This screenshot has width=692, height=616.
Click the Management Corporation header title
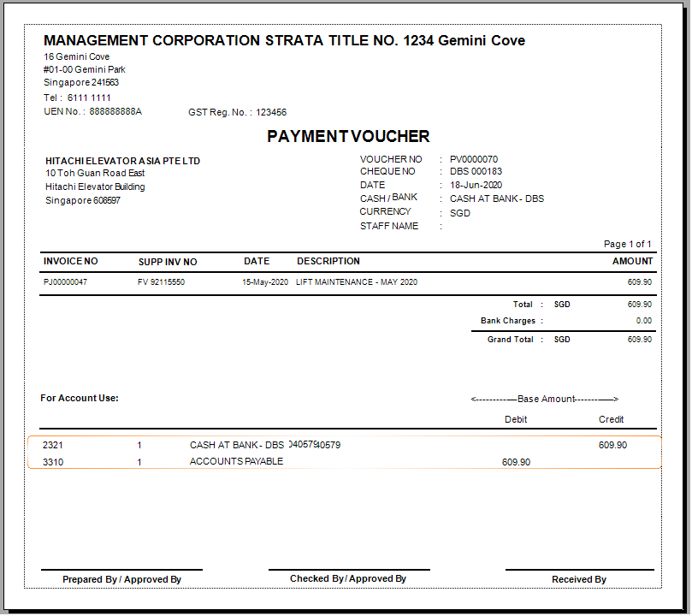[x=284, y=41]
